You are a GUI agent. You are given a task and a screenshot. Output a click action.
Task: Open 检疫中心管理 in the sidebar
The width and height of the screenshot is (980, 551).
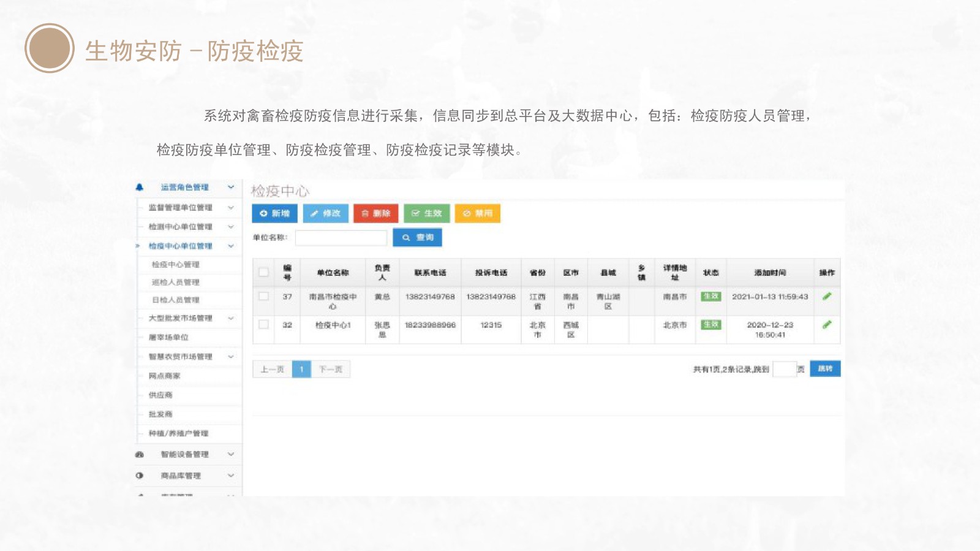pyautogui.click(x=176, y=265)
